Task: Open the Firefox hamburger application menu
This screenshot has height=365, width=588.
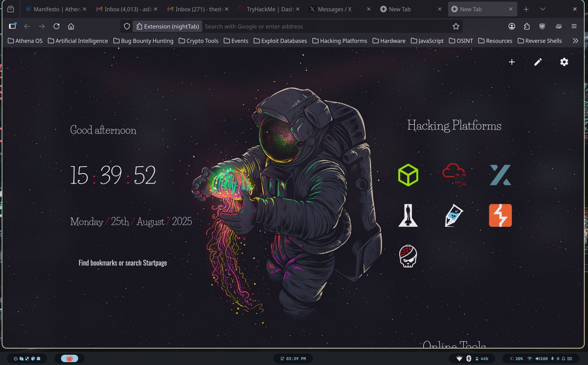Action: [574, 26]
